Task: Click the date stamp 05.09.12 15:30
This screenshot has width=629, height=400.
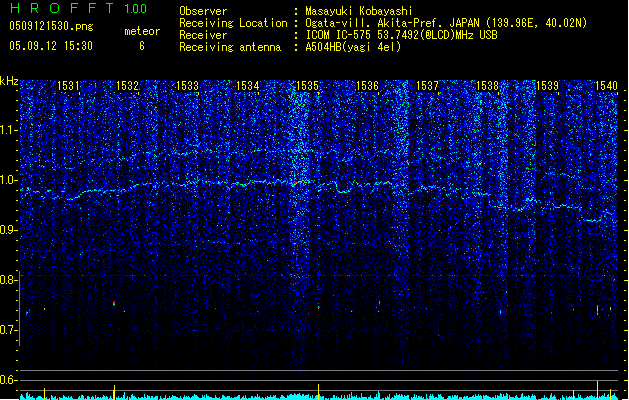Action: [51, 46]
